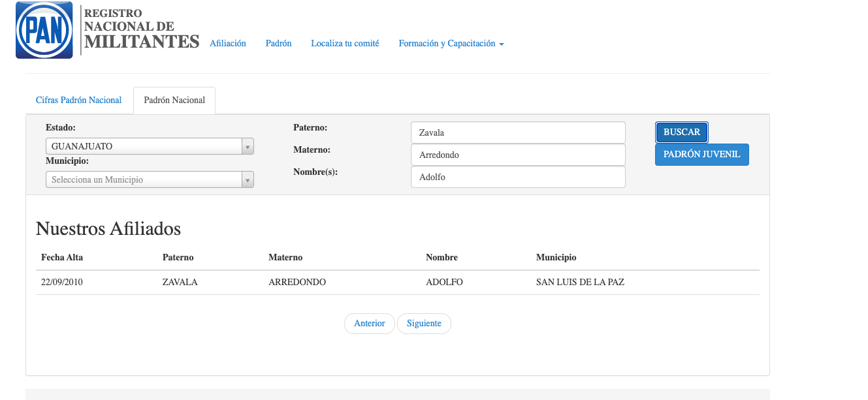Open the Estado dropdown showing GUANAJUATO
Viewport: 868px width, 400px height.
pyautogui.click(x=144, y=147)
